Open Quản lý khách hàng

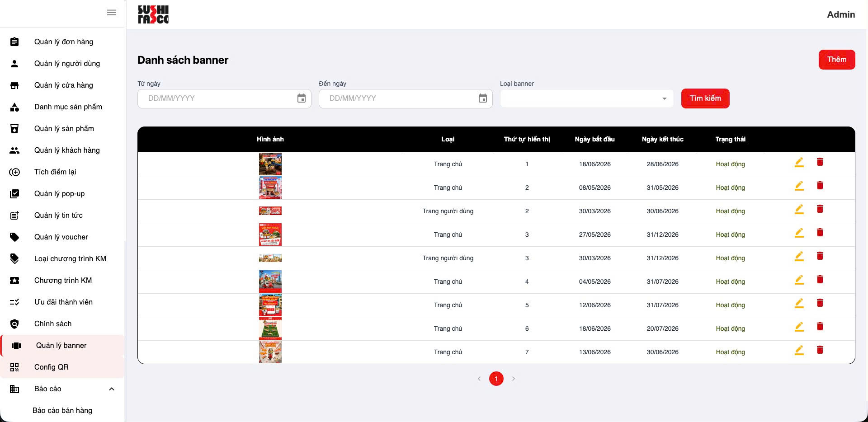67,150
